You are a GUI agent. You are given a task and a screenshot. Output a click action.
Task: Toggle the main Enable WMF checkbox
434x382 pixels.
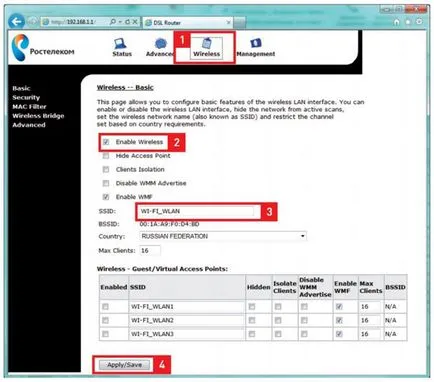pos(106,197)
